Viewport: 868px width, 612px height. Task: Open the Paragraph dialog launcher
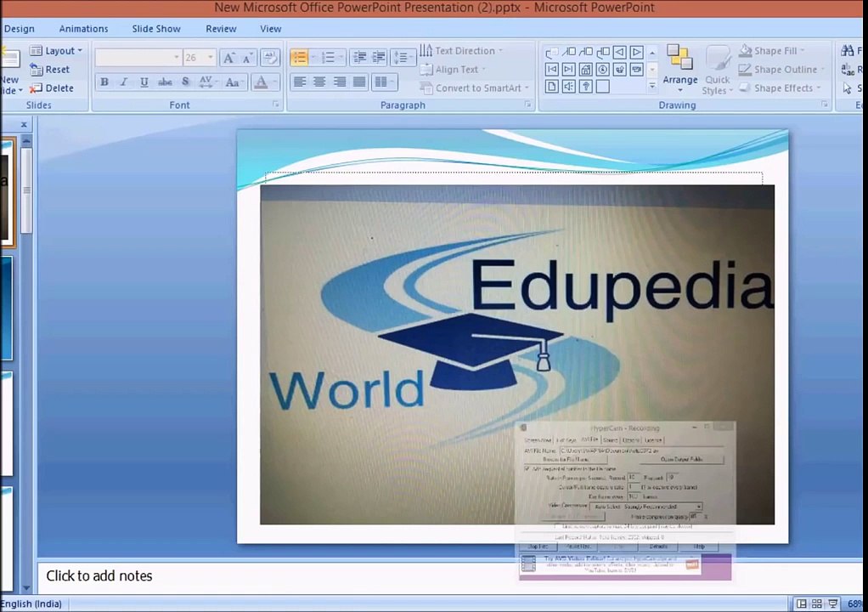[x=527, y=105]
